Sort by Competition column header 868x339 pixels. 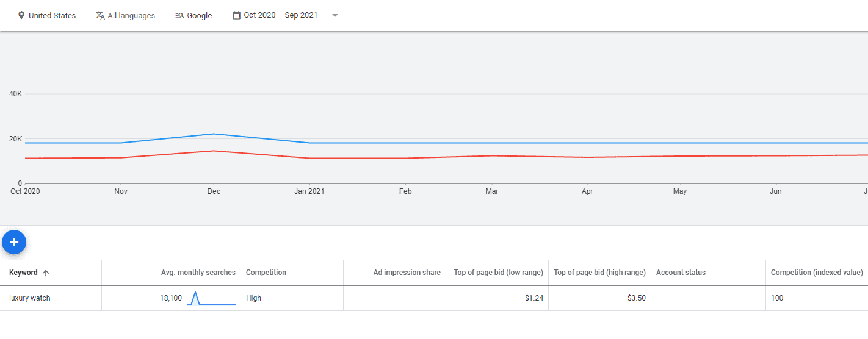point(266,273)
